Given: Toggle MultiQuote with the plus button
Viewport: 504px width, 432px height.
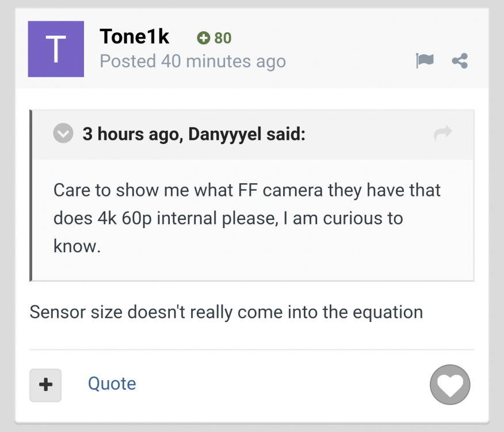Looking at the screenshot, I should tap(45, 385).
